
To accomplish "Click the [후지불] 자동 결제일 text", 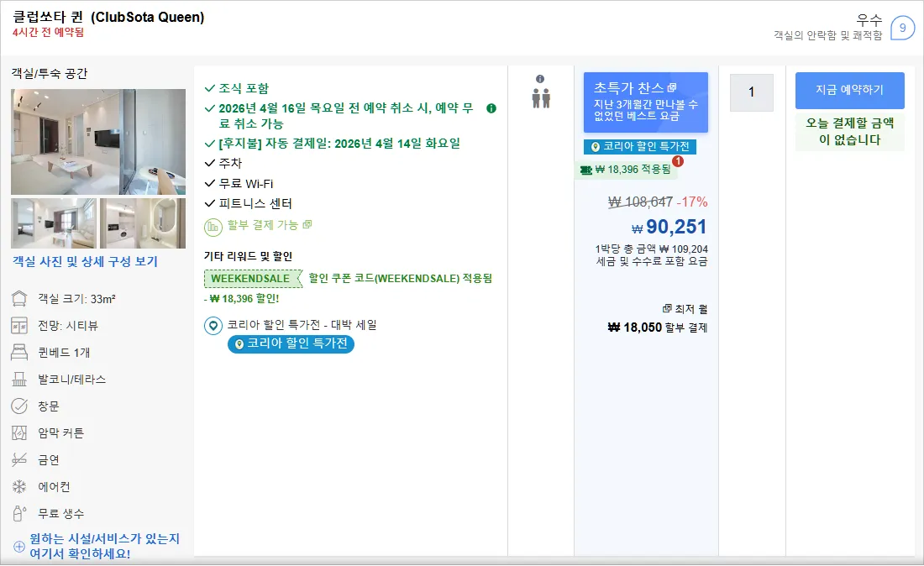I will pyautogui.click(x=339, y=143).
